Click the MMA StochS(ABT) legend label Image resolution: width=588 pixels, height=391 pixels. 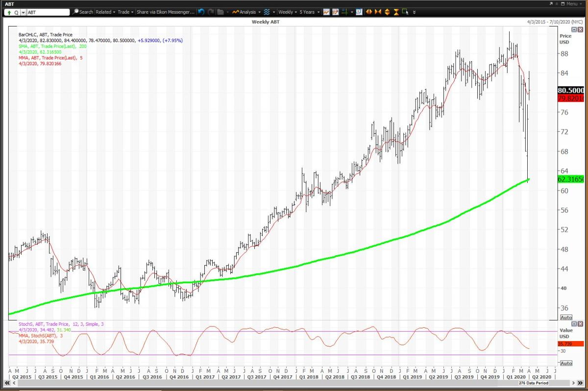(42, 336)
